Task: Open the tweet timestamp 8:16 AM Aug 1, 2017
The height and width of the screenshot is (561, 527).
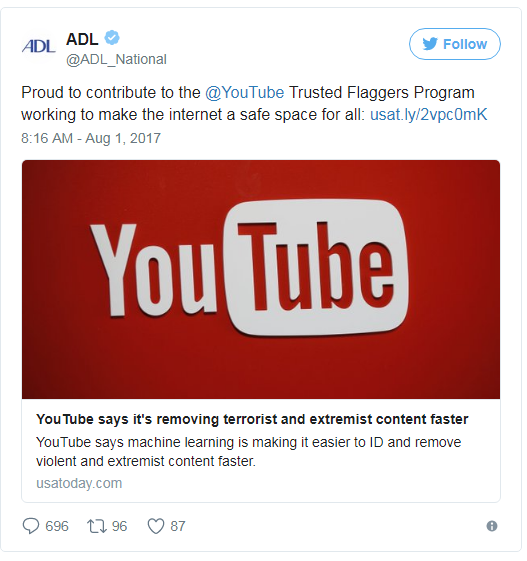Action: pos(92,139)
